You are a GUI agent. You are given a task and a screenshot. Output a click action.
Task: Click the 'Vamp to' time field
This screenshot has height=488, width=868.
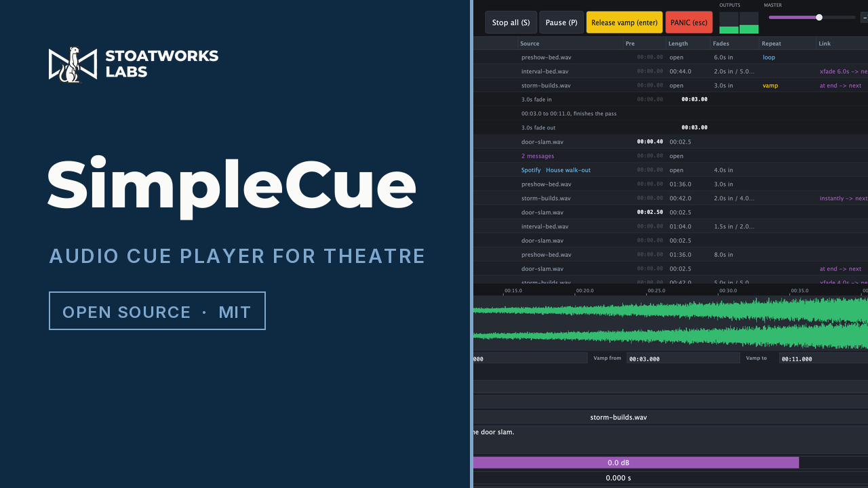pos(823,359)
